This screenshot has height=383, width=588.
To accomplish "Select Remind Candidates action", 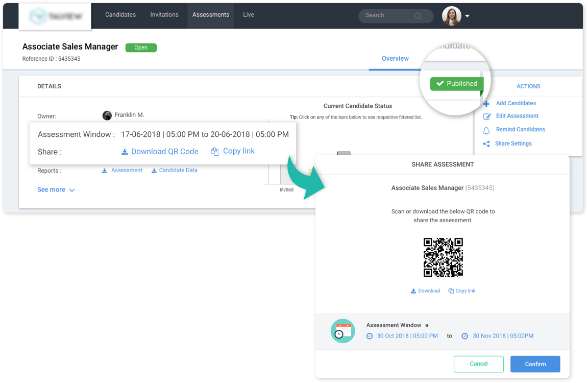I will [521, 129].
